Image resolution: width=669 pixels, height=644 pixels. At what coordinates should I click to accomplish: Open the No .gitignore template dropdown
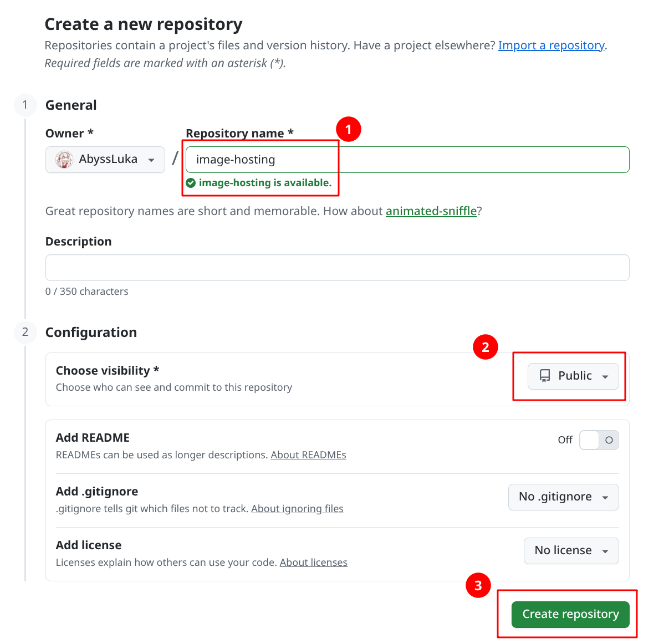[563, 497]
